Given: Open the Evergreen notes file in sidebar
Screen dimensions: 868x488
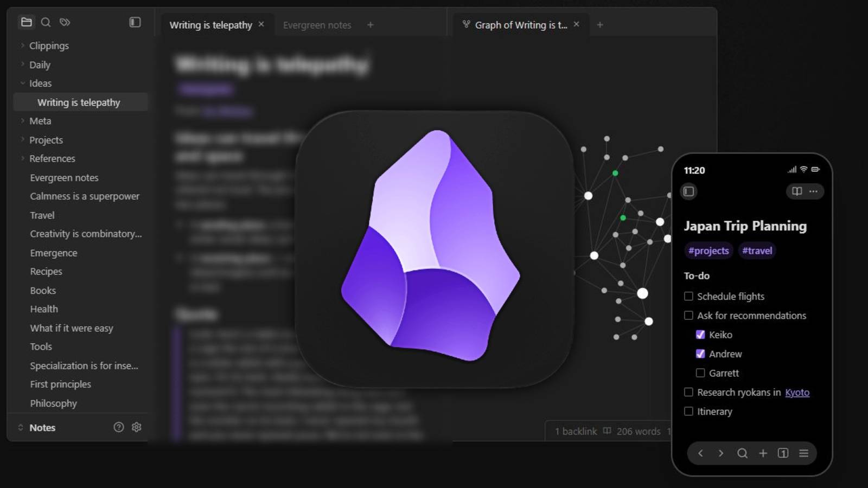Looking at the screenshot, I should click(x=64, y=178).
